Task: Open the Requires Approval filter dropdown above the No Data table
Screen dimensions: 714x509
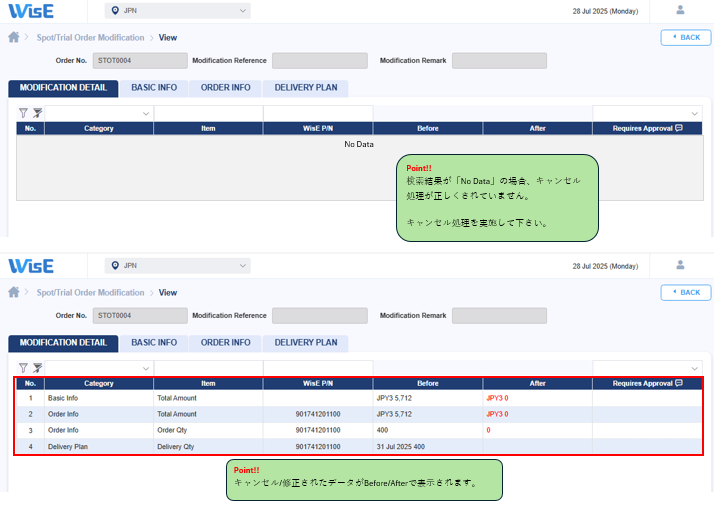Action: point(647,113)
